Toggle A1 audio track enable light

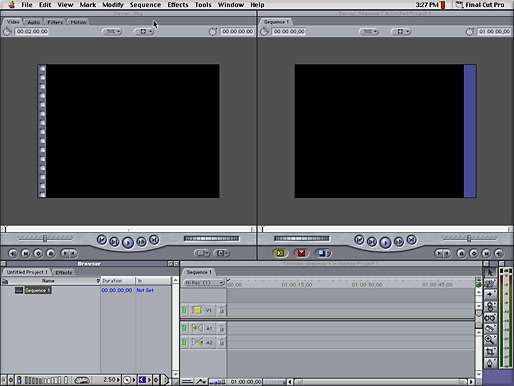[184, 328]
